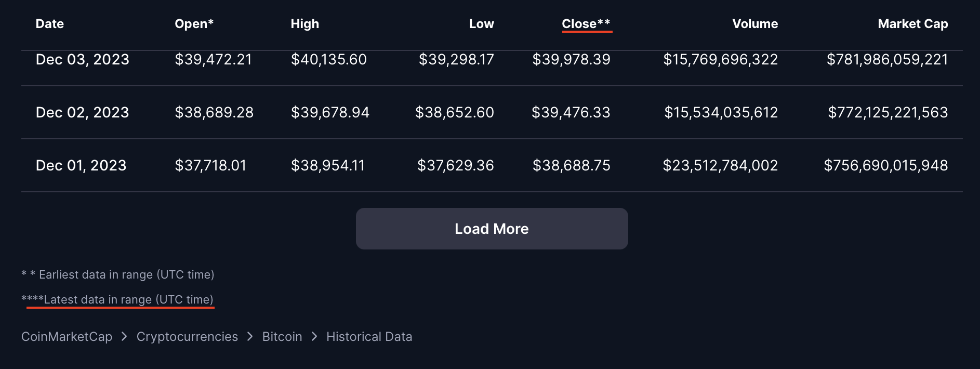Viewport: 980px width, 369px height.
Task: Select the Dec 02, 2023 row date
Action: click(x=82, y=112)
